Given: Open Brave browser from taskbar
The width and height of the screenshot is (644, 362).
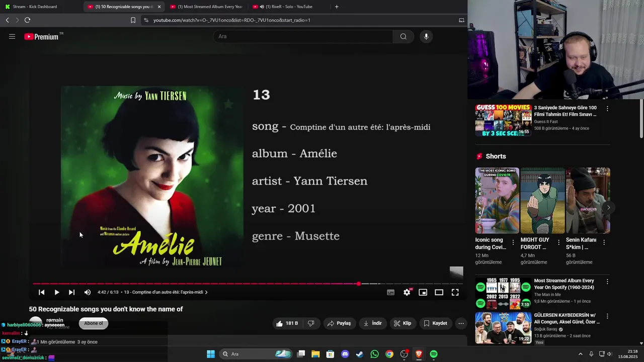Looking at the screenshot, I should pos(419,354).
